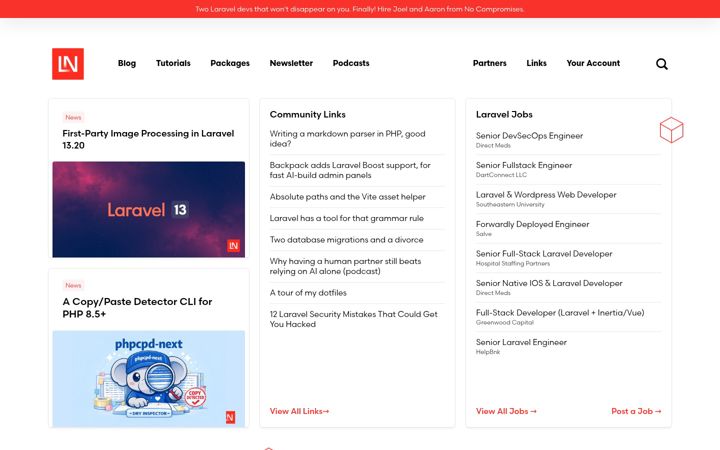Open Your Account

point(593,63)
